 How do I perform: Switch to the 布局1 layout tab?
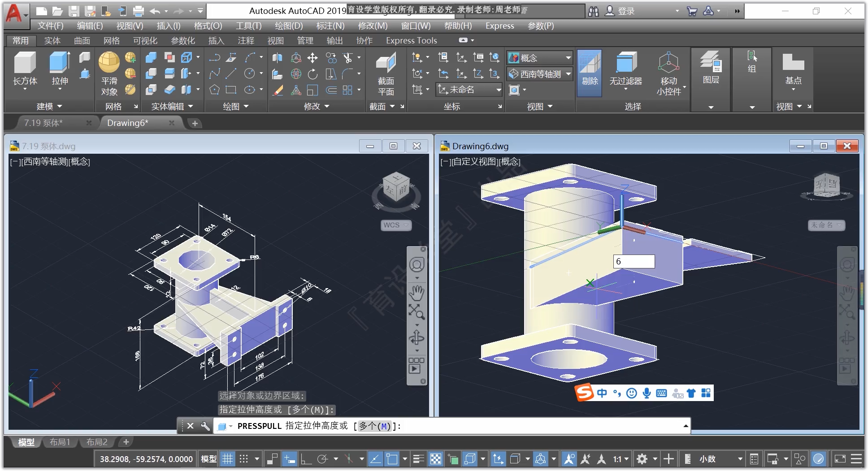click(60, 442)
